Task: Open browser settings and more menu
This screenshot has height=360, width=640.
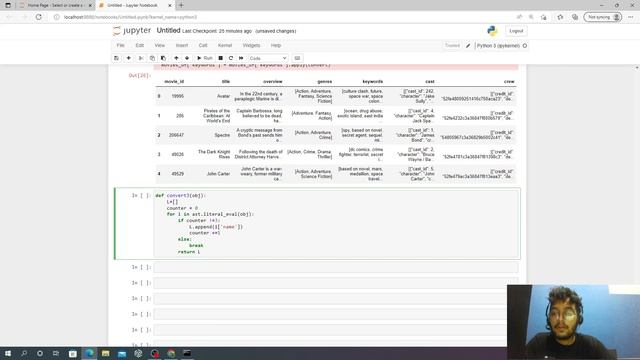Action: click(x=631, y=17)
